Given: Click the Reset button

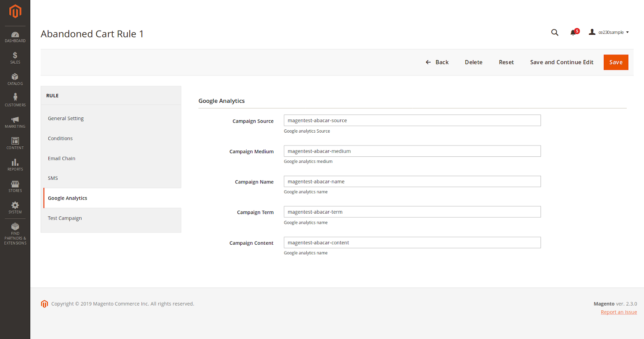Looking at the screenshot, I should [x=506, y=62].
